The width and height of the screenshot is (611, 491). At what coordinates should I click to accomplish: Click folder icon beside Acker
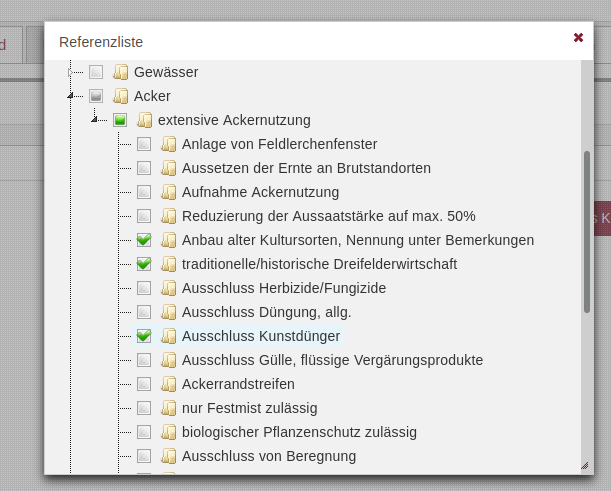point(121,96)
